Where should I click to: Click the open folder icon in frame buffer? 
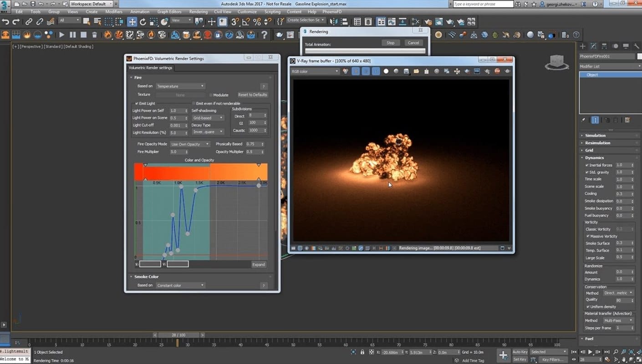pyautogui.click(x=416, y=71)
